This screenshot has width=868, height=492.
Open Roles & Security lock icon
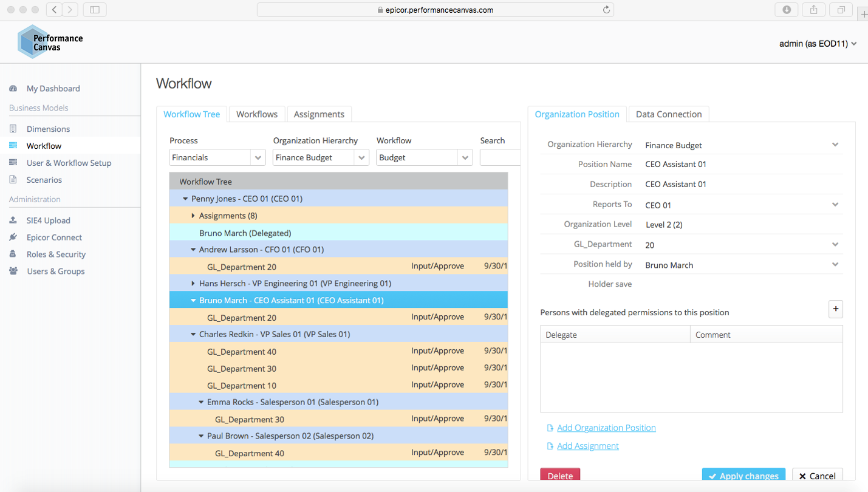13,254
